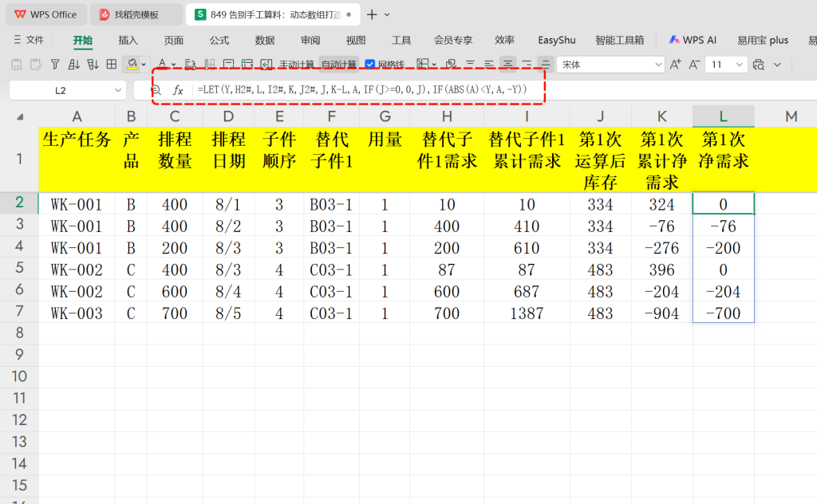The height and width of the screenshot is (504, 817).
Task: Click the filter funnel icon
Action: (55, 65)
